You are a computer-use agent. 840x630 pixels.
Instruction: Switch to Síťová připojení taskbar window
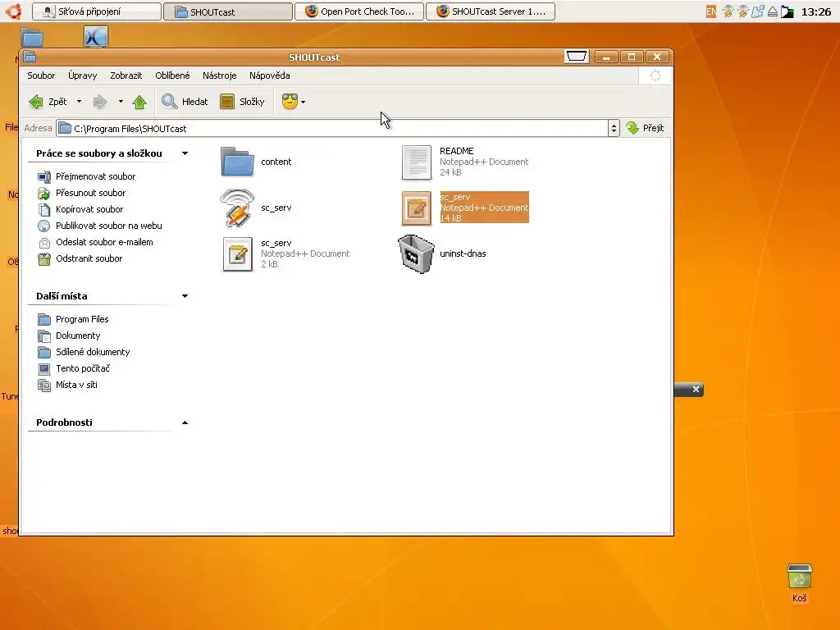point(97,11)
